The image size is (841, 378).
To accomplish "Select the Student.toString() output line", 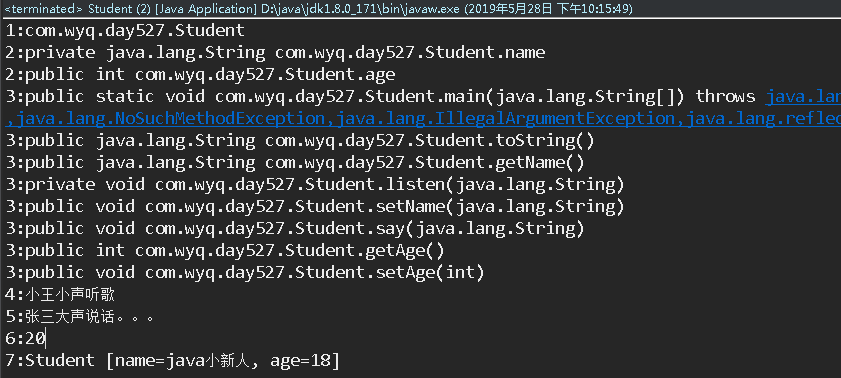I will [300, 140].
